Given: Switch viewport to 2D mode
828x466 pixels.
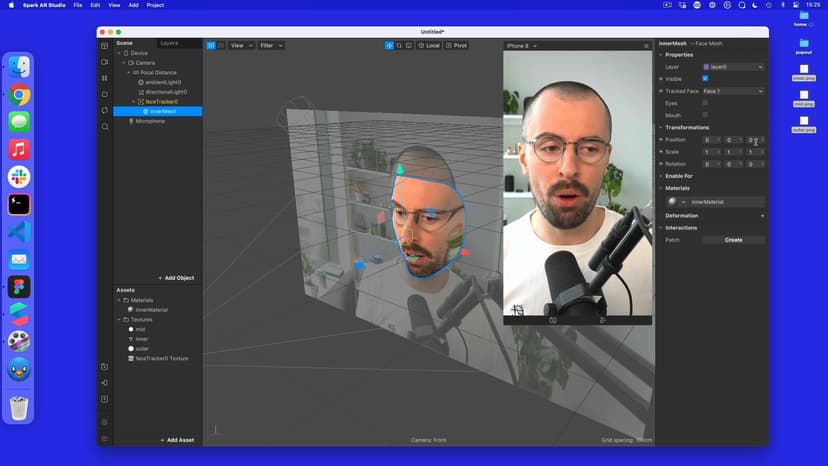Looking at the screenshot, I should (x=221, y=45).
